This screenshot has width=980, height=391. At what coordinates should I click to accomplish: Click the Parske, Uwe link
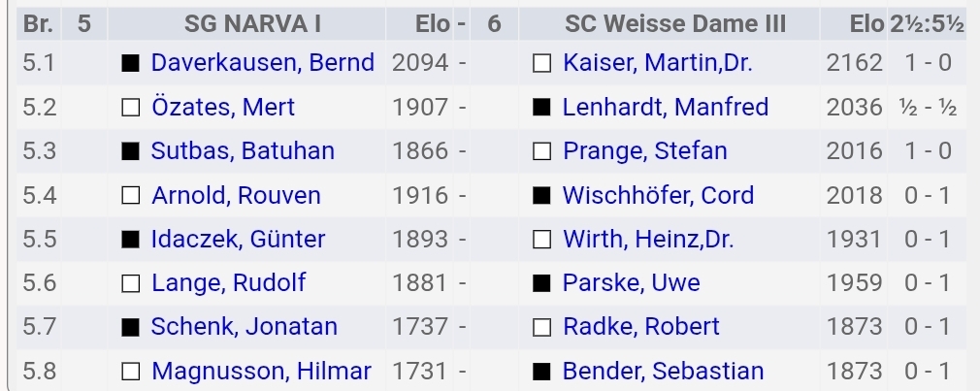(631, 282)
